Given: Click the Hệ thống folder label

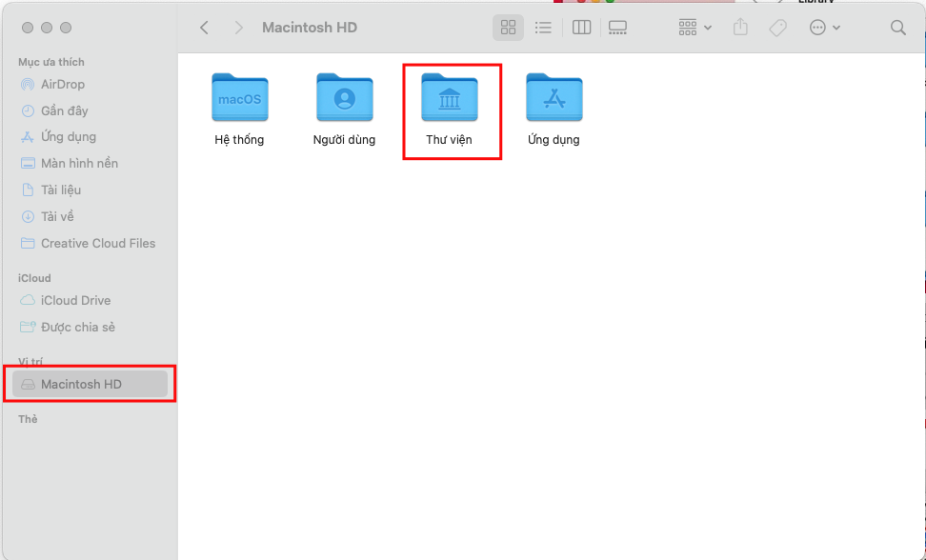Looking at the screenshot, I should (x=239, y=140).
